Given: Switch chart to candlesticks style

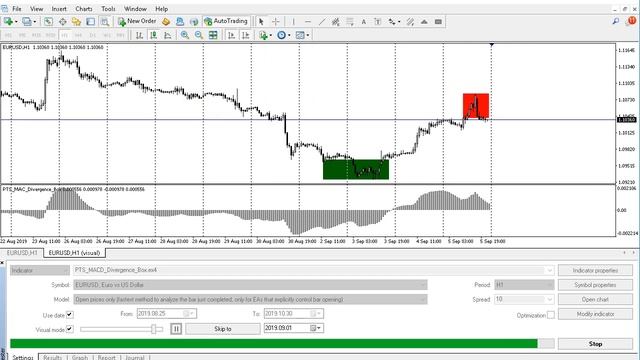Looking at the screenshot, I should (153, 36).
